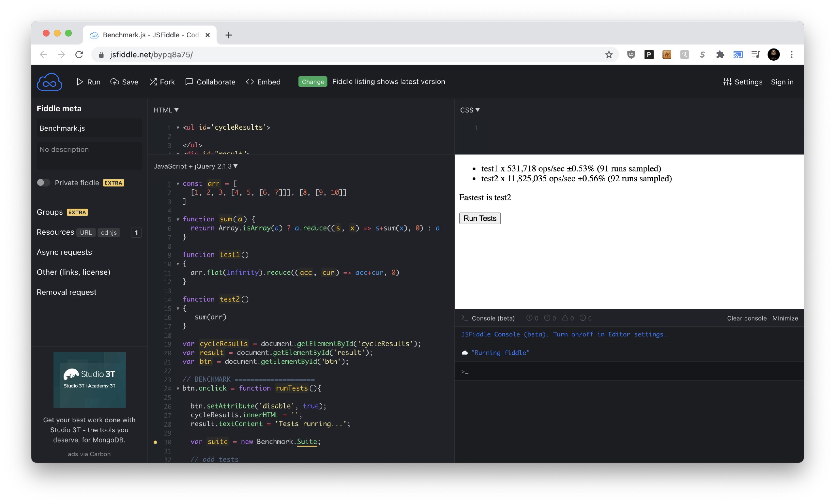Viewport: 835px width, 504px height.
Task: Open the Extensions puzzle menu
Action: (720, 54)
